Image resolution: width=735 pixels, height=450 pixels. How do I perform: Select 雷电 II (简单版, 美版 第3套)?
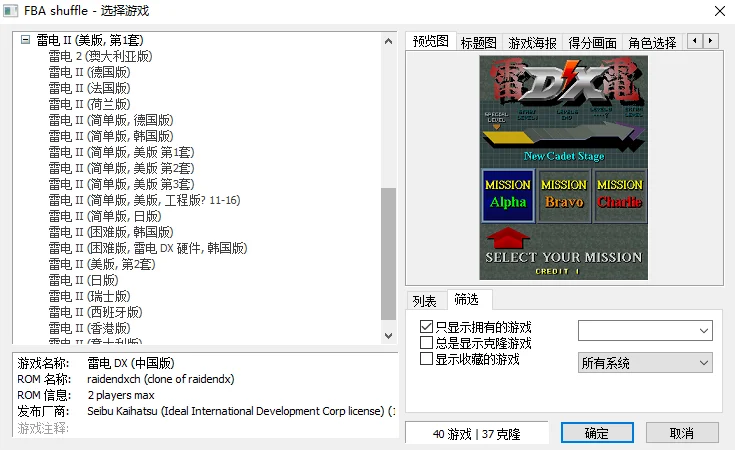[121, 184]
